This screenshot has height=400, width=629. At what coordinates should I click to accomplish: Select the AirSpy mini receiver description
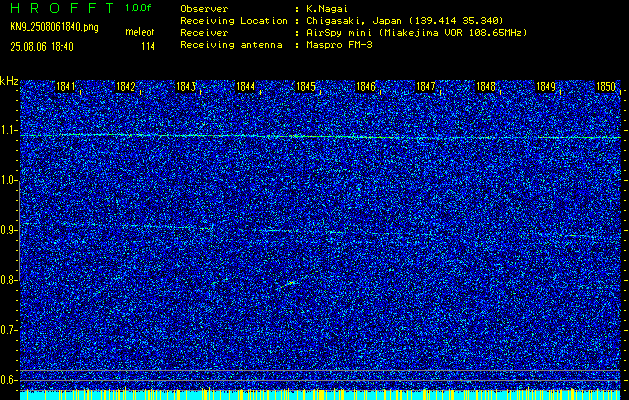(416, 33)
